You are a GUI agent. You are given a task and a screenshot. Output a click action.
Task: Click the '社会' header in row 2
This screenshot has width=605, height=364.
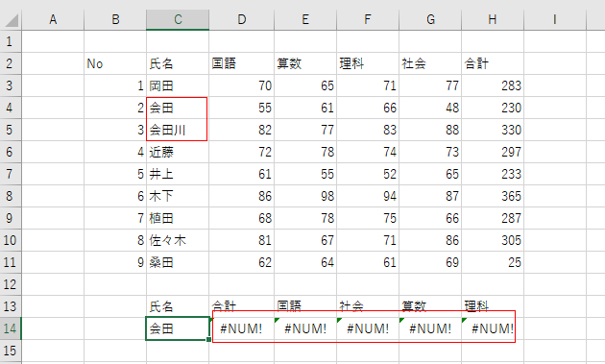(x=430, y=63)
